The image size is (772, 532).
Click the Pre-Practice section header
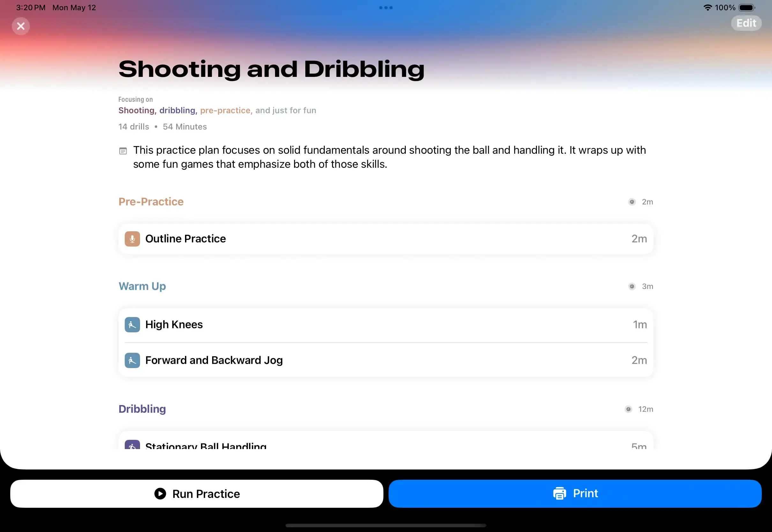coord(151,202)
